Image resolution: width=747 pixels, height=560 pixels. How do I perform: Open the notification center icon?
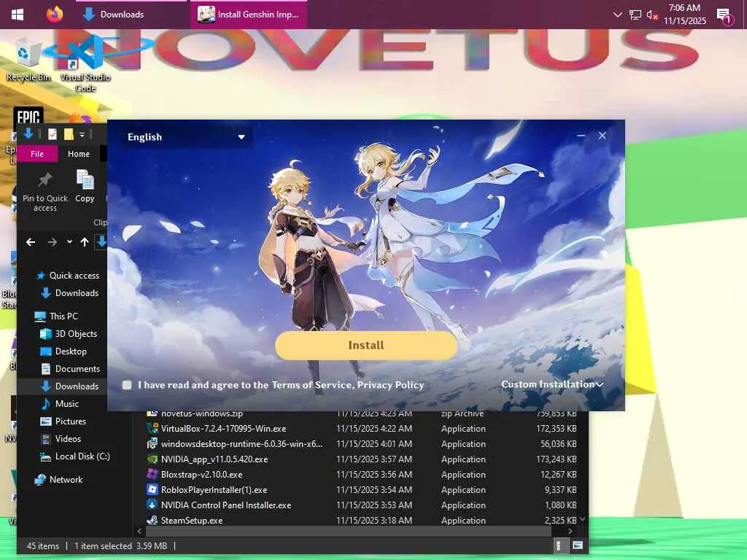click(724, 15)
